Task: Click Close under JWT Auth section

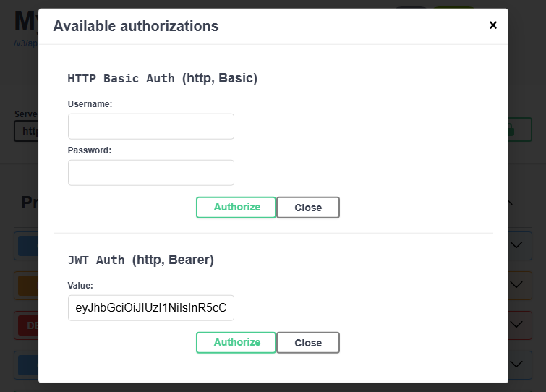Action: [308, 343]
